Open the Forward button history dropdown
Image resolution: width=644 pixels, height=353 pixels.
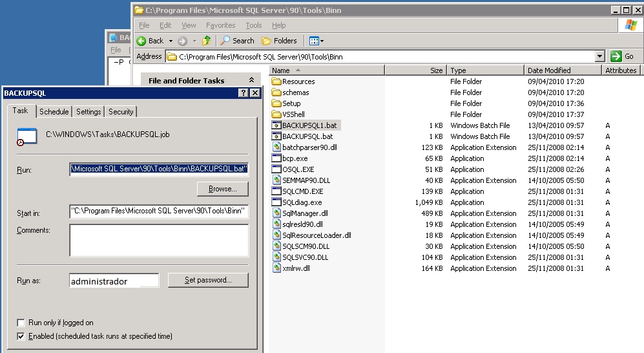click(x=194, y=41)
